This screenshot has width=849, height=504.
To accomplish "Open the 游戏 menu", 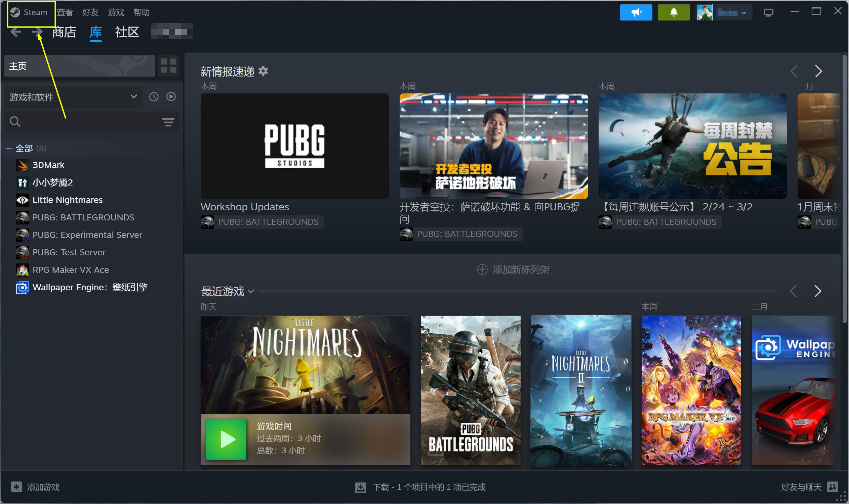I will (116, 12).
